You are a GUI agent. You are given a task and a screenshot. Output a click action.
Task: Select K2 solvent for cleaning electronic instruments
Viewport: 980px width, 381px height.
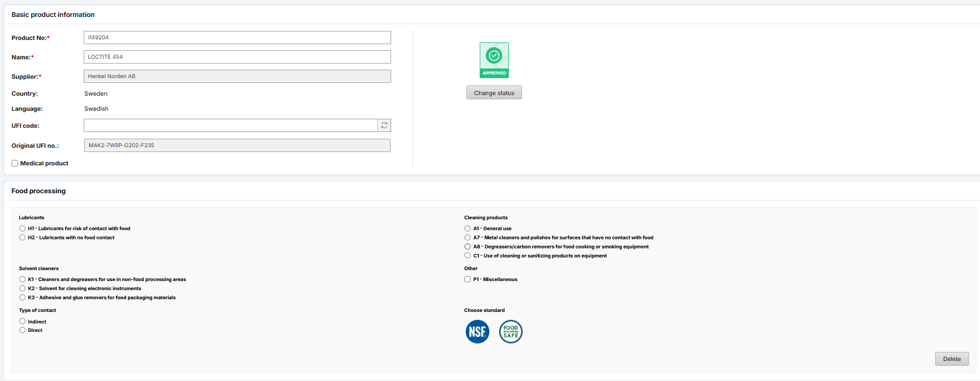(x=22, y=288)
